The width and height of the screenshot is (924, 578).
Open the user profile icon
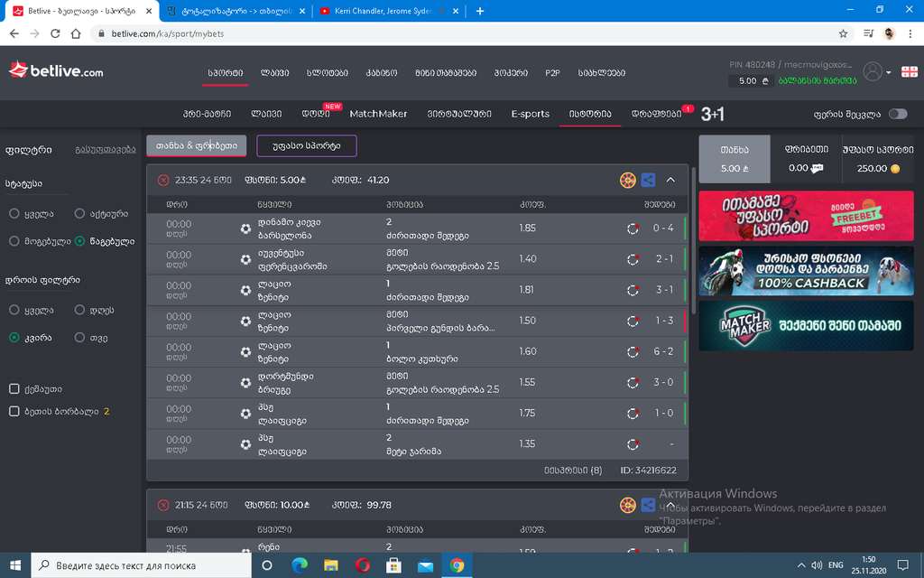(x=873, y=70)
